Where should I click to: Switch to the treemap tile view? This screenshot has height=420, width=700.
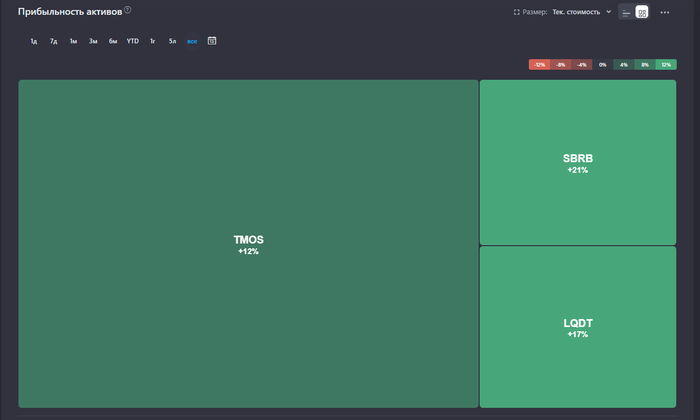pyautogui.click(x=642, y=12)
